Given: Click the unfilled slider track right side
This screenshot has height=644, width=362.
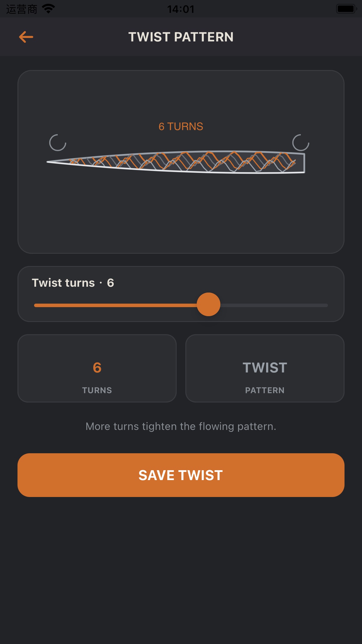Looking at the screenshot, I should [x=274, y=305].
